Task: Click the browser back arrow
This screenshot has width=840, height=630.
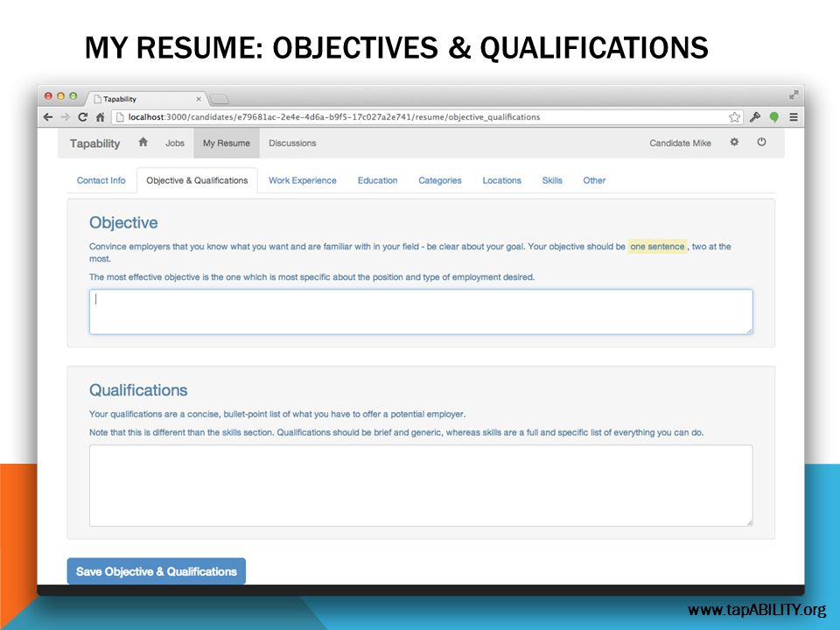Action: pyautogui.click(x=48, y=116)
